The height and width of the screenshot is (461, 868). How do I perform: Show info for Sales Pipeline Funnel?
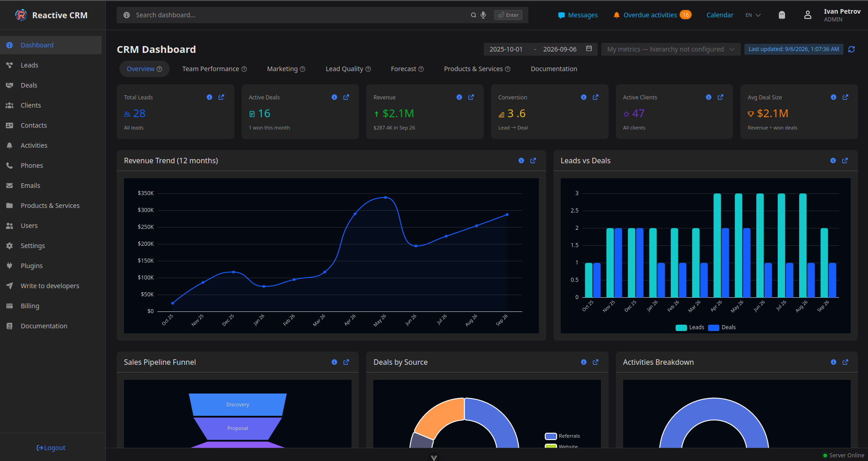point(334,362)
